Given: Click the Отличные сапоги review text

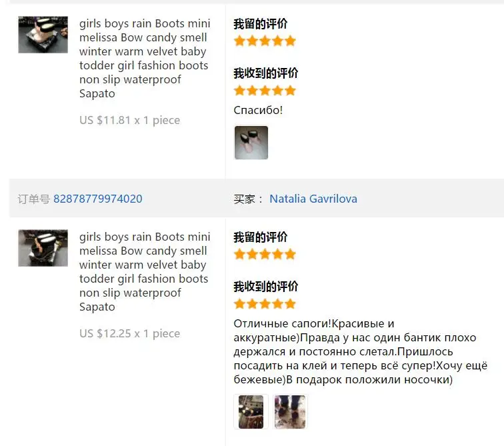Looking at the screenshot, I should click(360, 351).
